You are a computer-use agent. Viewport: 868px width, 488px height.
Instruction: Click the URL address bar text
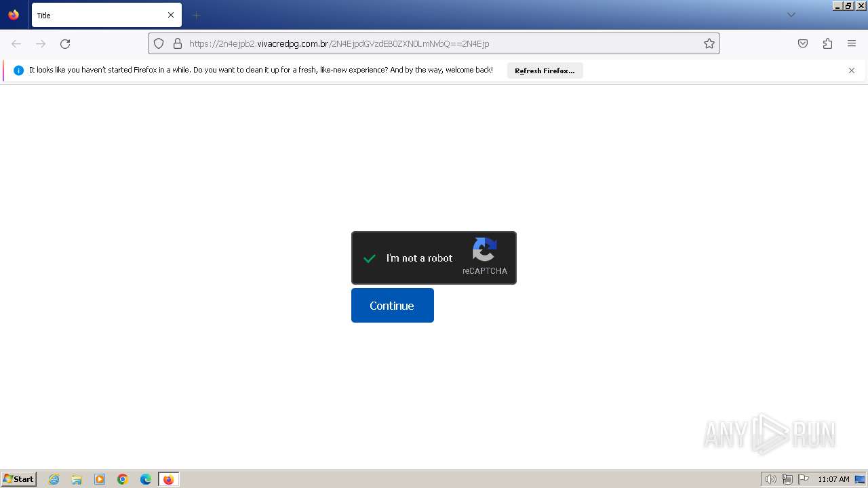tap(339, 43)
